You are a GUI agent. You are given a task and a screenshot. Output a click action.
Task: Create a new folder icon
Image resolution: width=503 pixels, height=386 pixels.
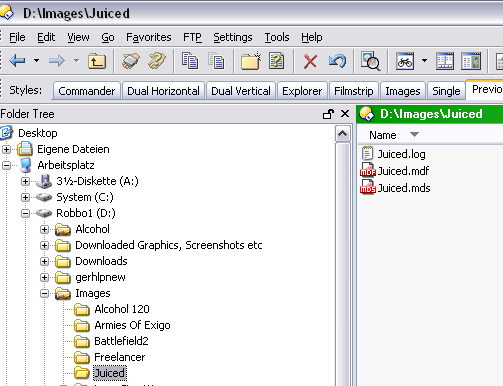point(251,61)
